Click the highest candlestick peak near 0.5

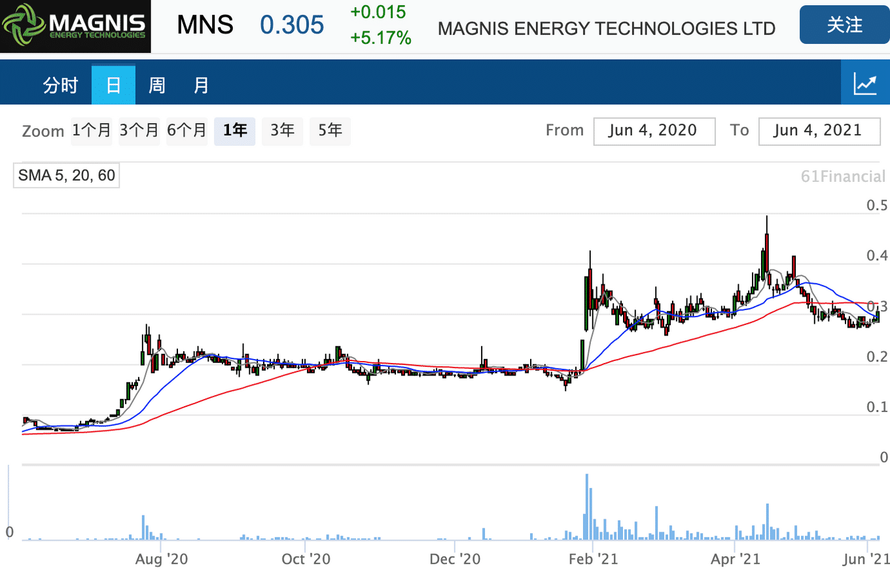click(x=766, y=245)
